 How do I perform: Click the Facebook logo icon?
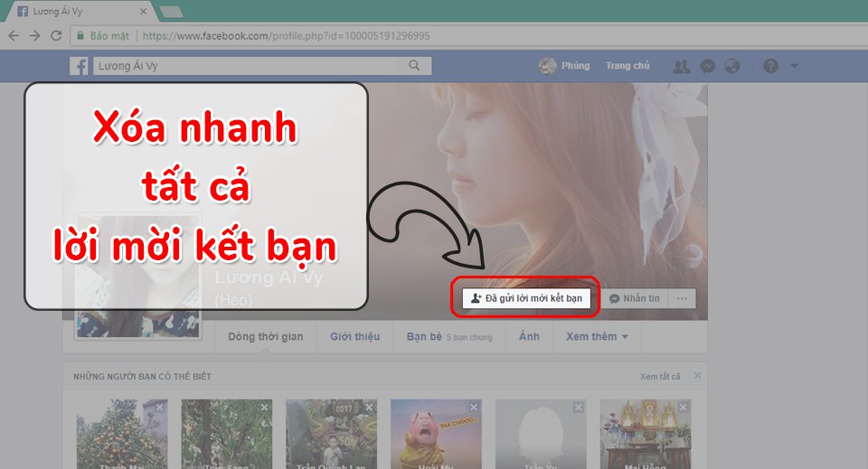point(80,66)
